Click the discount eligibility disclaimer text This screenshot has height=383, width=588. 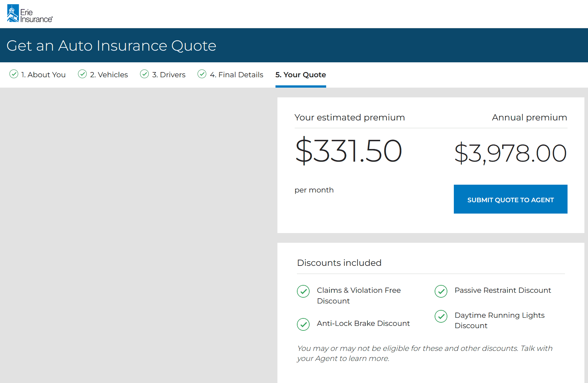[x=425, y=353]
